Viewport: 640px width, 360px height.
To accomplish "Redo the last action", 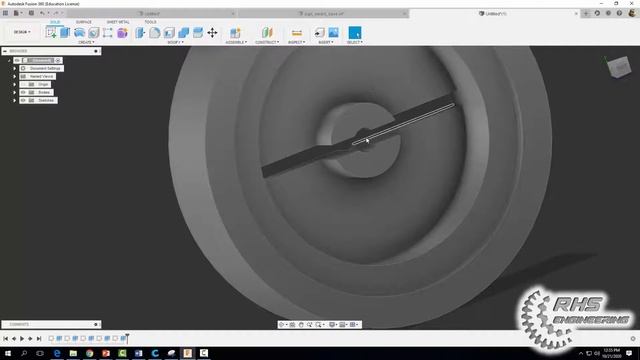I will tap(56, 13).
